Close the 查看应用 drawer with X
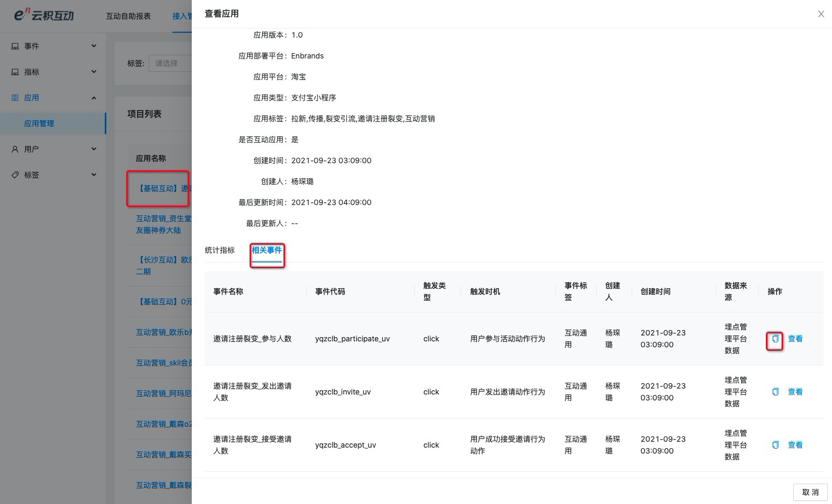This screenshot has height=504, width=832. pyautogui.click(x=821, y=14)
